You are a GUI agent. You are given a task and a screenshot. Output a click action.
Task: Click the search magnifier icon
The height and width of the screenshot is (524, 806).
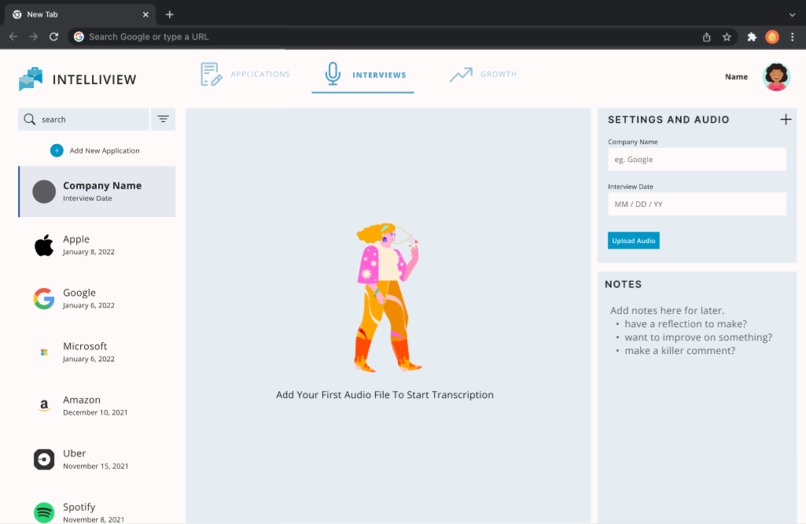click(x=30, y=119)
